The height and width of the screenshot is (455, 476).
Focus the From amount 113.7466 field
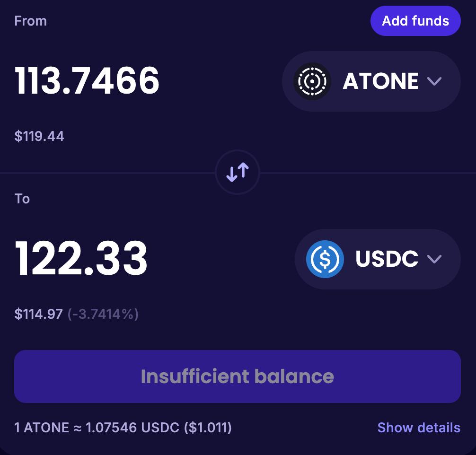87,81
